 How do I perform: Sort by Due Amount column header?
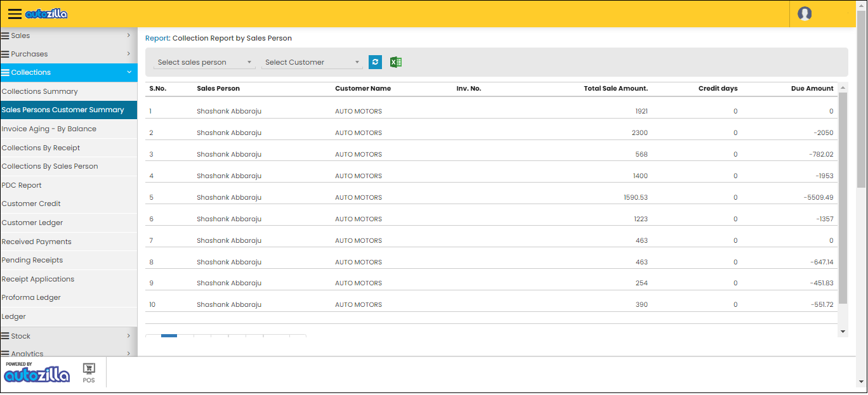pos(812,88)
